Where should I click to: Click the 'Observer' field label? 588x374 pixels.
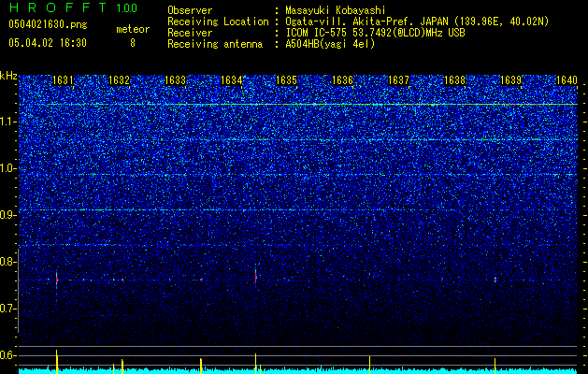190,10
